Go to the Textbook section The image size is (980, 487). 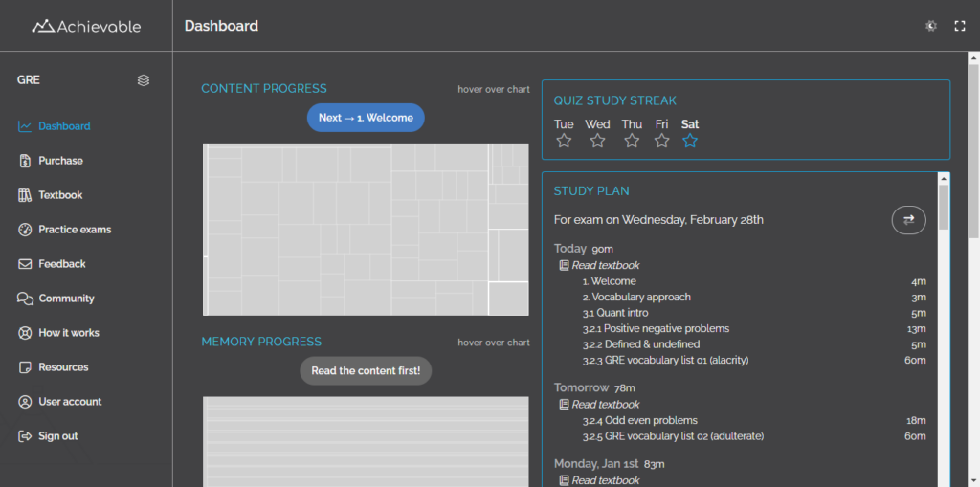coord(60,195)
